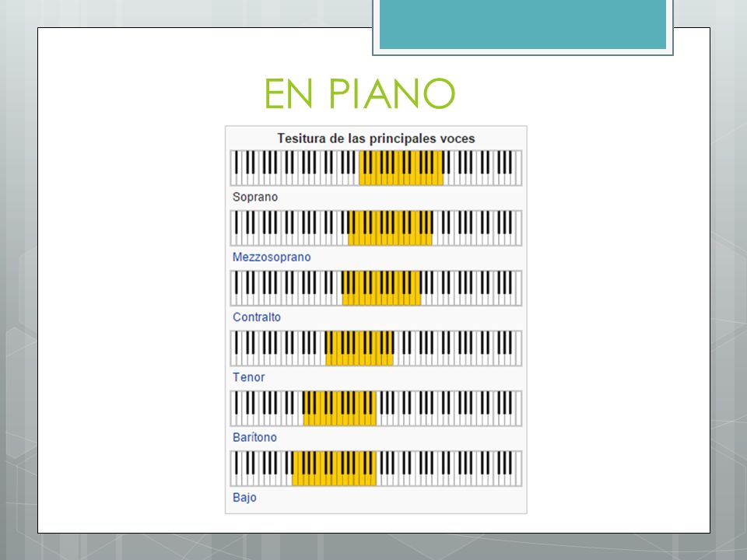Click the 'Tesitura de las principales voces' heading
747x560 pixels.
click(x=377, y=138)
